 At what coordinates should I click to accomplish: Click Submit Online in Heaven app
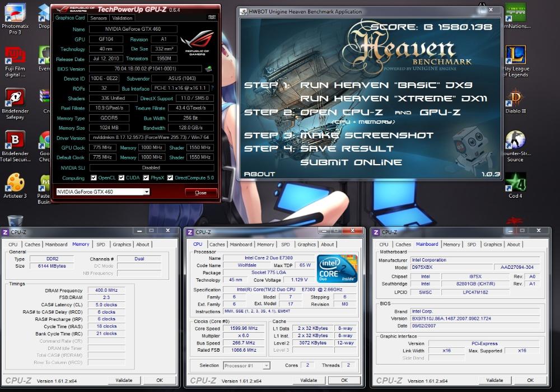click(351, 162)
